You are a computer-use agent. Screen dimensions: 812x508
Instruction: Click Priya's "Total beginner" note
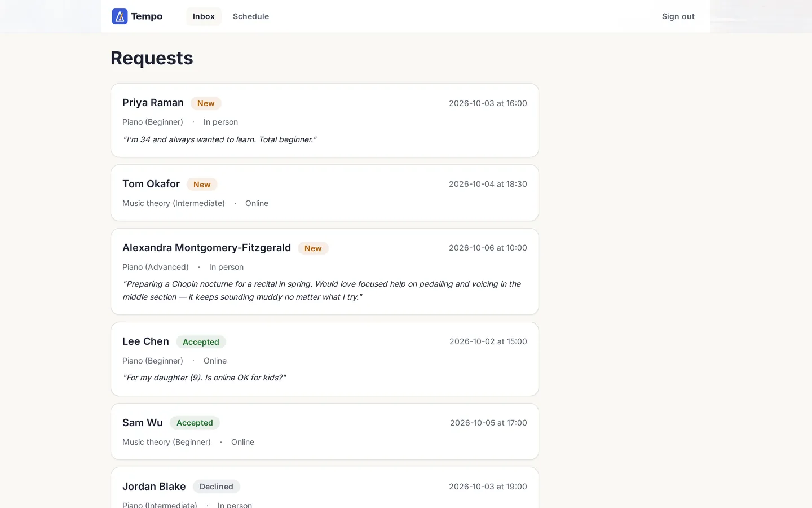point(219,139)
